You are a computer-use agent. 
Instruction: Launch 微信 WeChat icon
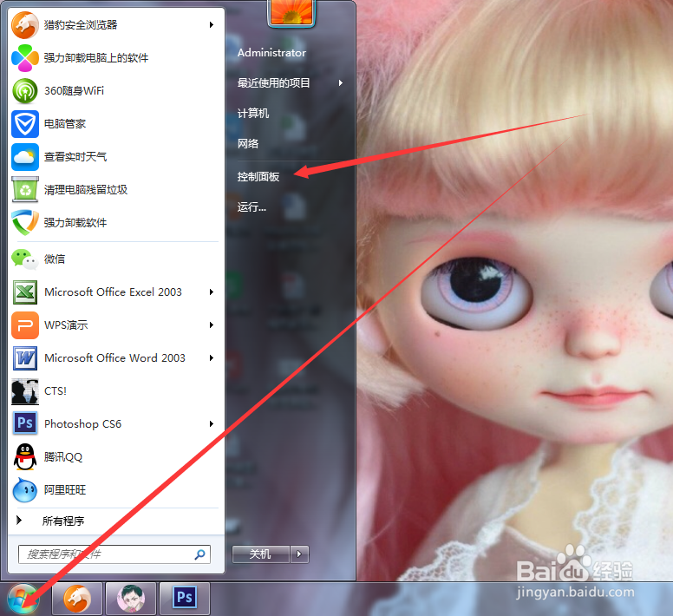click(25, 259)
